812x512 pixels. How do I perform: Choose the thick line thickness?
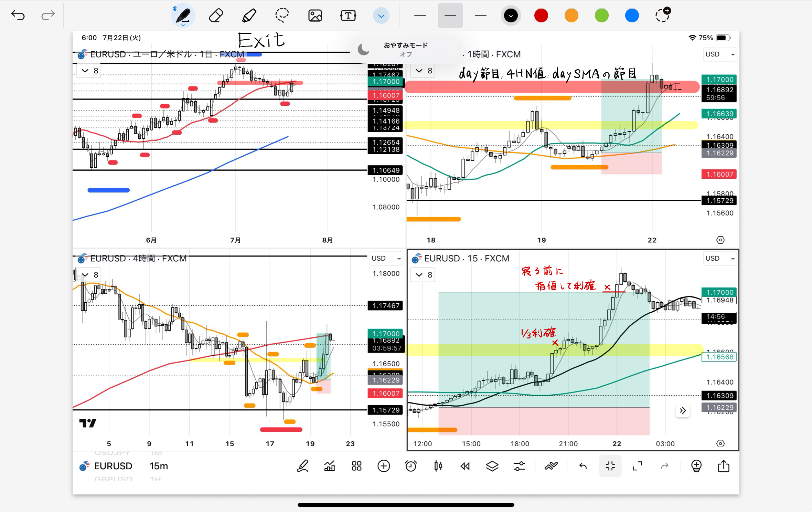click(x=480, y=15)
